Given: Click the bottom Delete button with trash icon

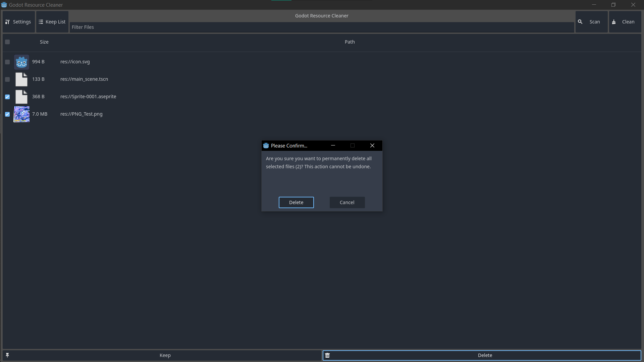Looking at the screenshot, I should point(482,355).
